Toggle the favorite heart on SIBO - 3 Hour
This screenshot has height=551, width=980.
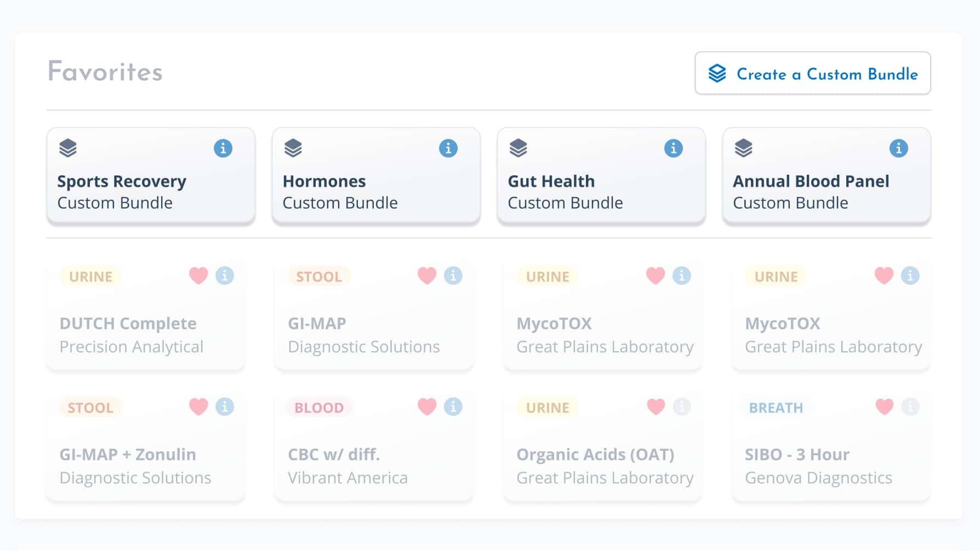884,407
